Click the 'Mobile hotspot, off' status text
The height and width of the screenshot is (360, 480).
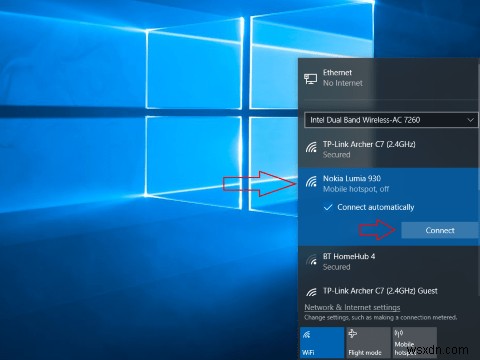[x=356, y=189]
